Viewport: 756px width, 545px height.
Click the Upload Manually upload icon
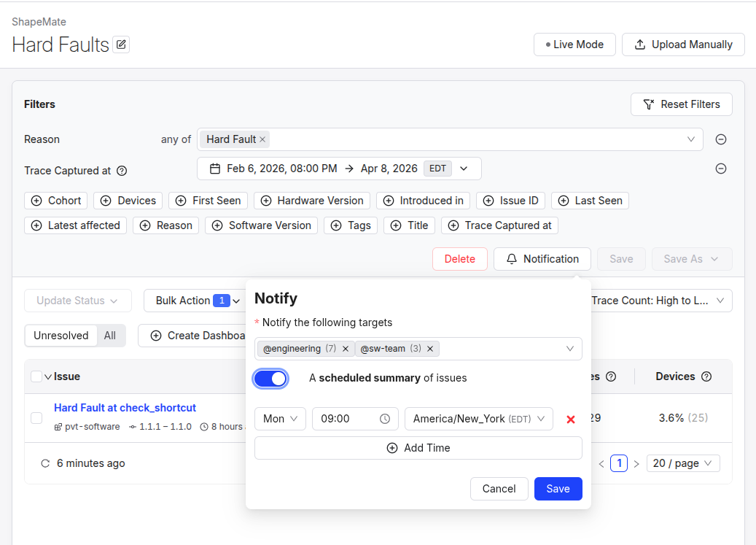640,45
